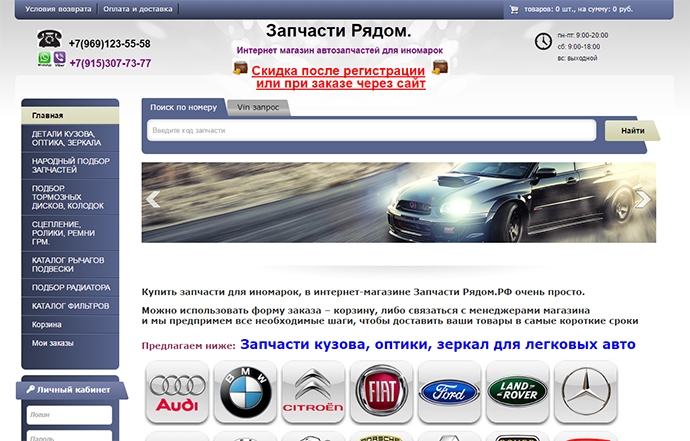This screenshot has width=690, height=441.
Task: Open Подбор радиатора menu item
Action: pos(70,287)
